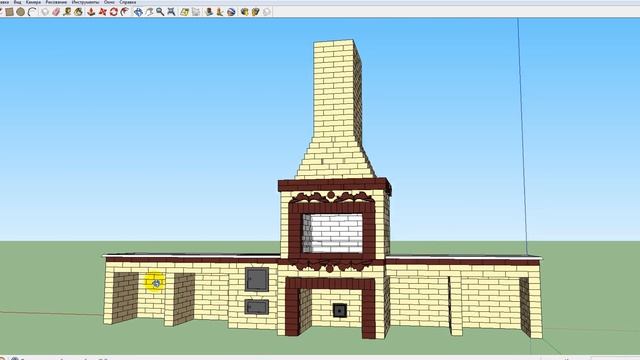The width and height of the screenshot is (640, 360).
Task: Click the Make Component icon
Action: tap(44, 12)
